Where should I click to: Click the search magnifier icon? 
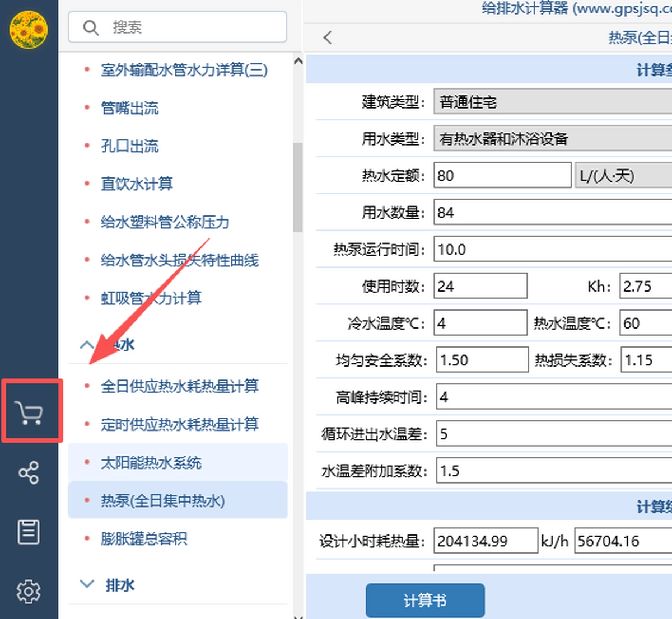coord(91,27)
